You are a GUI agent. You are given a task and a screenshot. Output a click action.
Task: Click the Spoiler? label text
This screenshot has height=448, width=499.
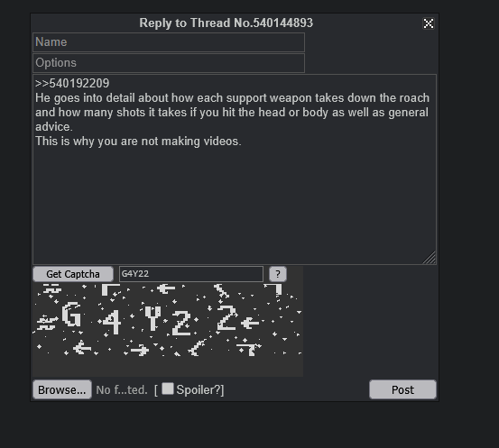coord(200,389)
